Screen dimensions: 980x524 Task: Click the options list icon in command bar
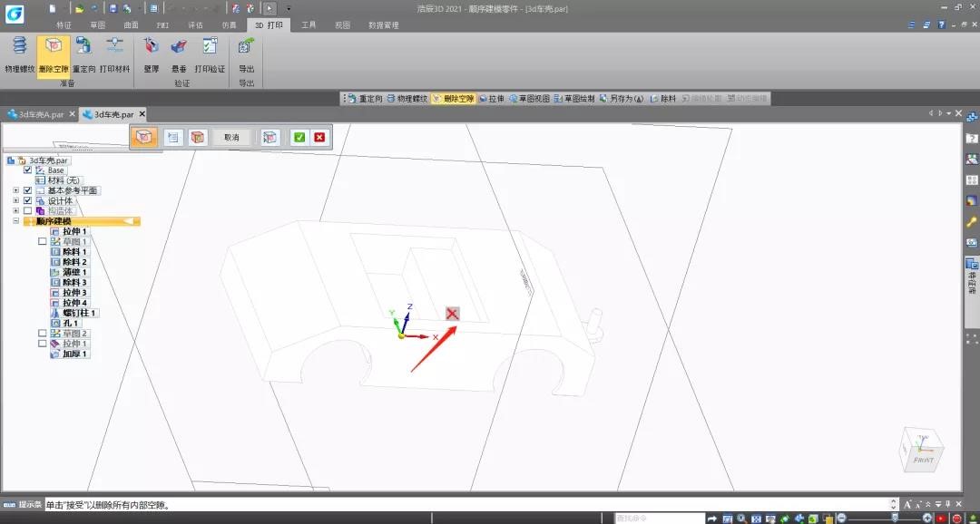coord(173,138)
